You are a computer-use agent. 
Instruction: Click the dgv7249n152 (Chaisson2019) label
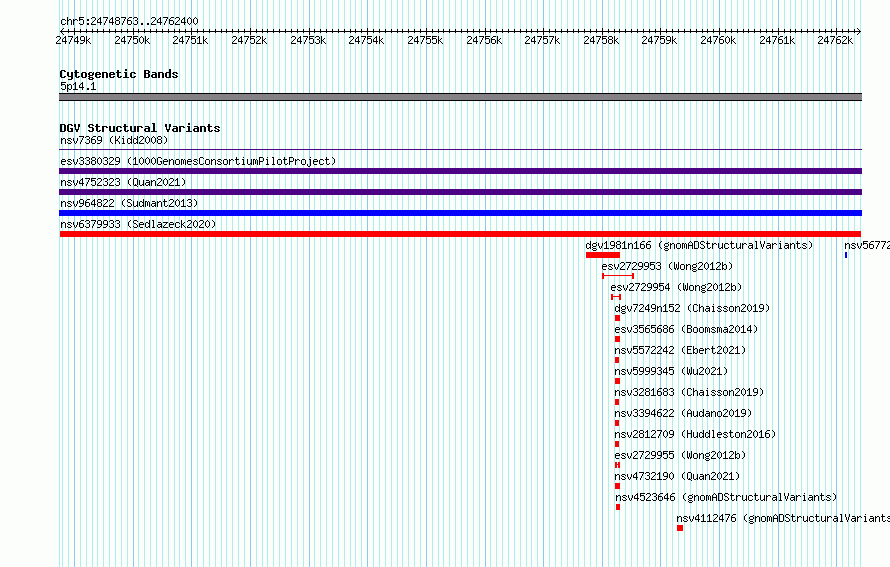(692, 308)
